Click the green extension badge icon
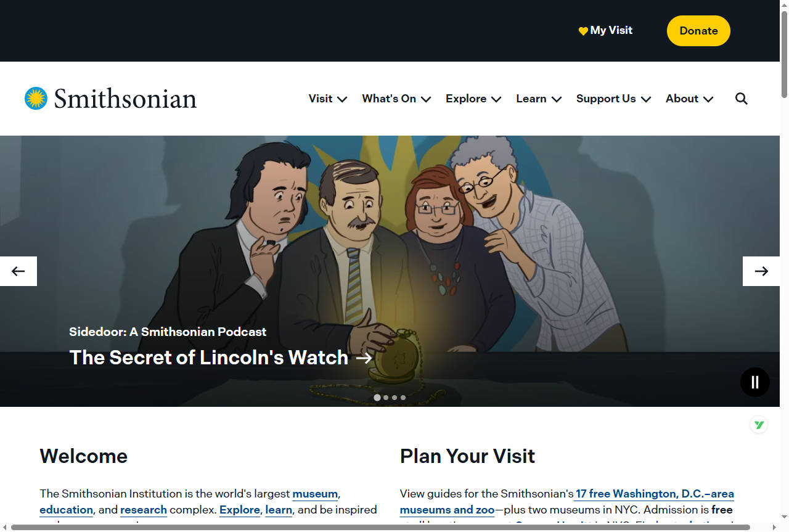The image size is (789, 532). [759, 425]
